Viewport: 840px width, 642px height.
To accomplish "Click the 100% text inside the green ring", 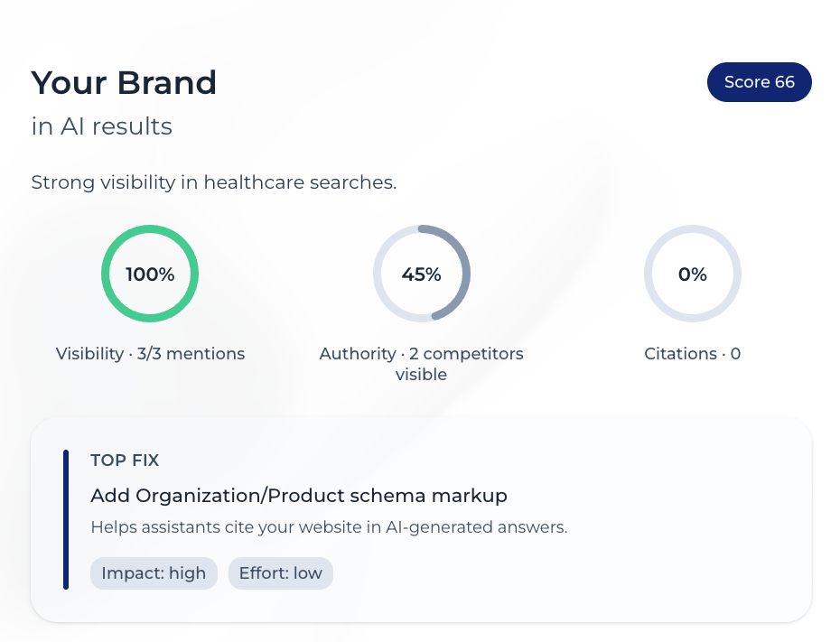I will [x=150, y=274].
